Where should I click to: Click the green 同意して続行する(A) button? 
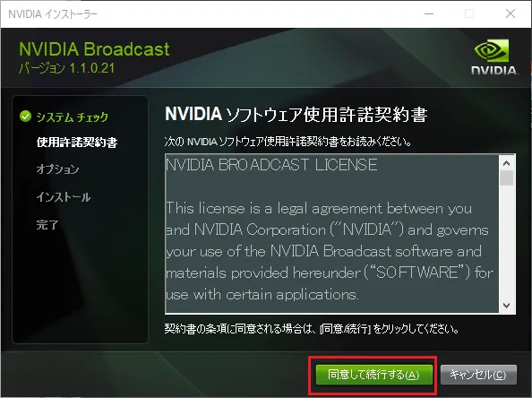[374, 375]
